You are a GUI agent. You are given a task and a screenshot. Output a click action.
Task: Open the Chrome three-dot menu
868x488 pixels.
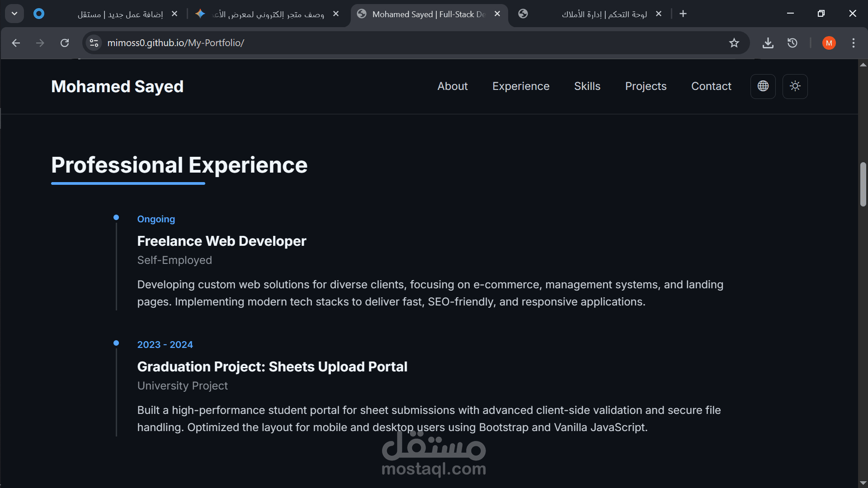(x=853, y=43)
